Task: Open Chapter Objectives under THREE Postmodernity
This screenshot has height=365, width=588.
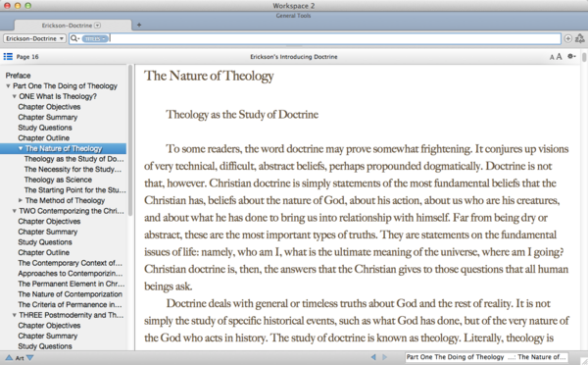Action: coord(49,326)
